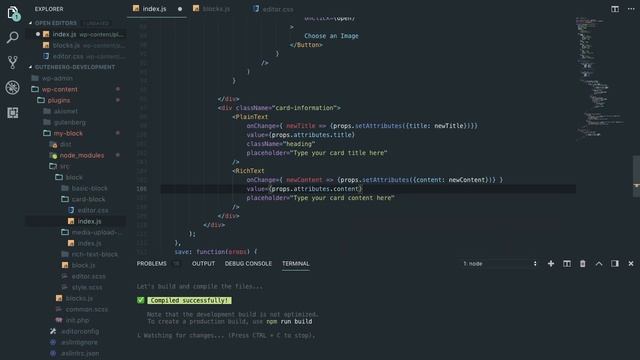The image size is (640, 360).
Task: Kill terminal with trash icon
Action: tap(582, 264)
